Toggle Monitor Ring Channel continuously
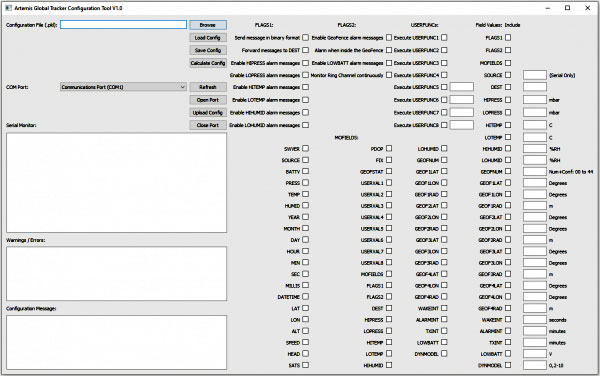Screen dimensions: 600x376 click(x=389, y=75)
